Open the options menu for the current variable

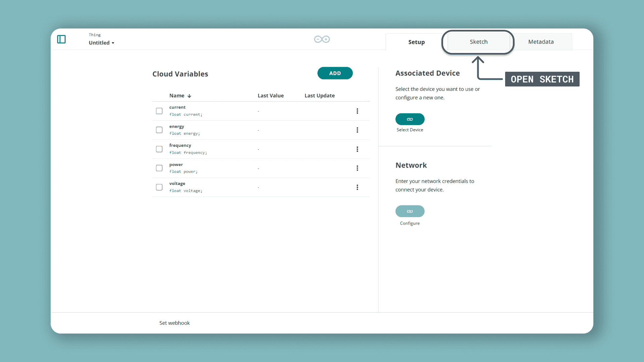tap(357, 111)
